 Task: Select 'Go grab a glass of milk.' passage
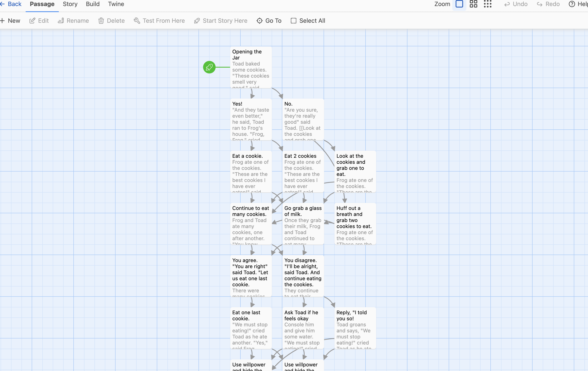[303, 224]
